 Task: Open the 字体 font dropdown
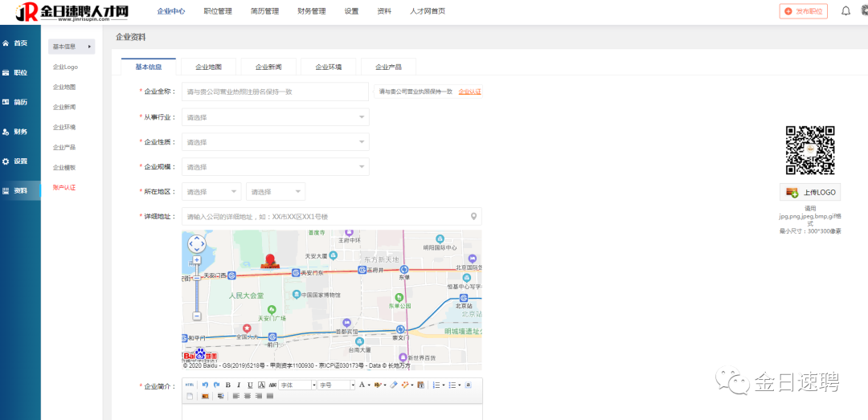tap(298, 385)
